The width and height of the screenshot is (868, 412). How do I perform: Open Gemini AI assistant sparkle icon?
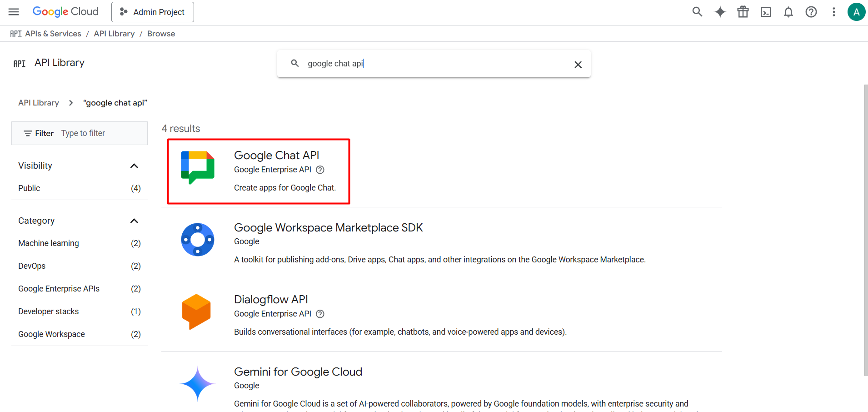720,12
